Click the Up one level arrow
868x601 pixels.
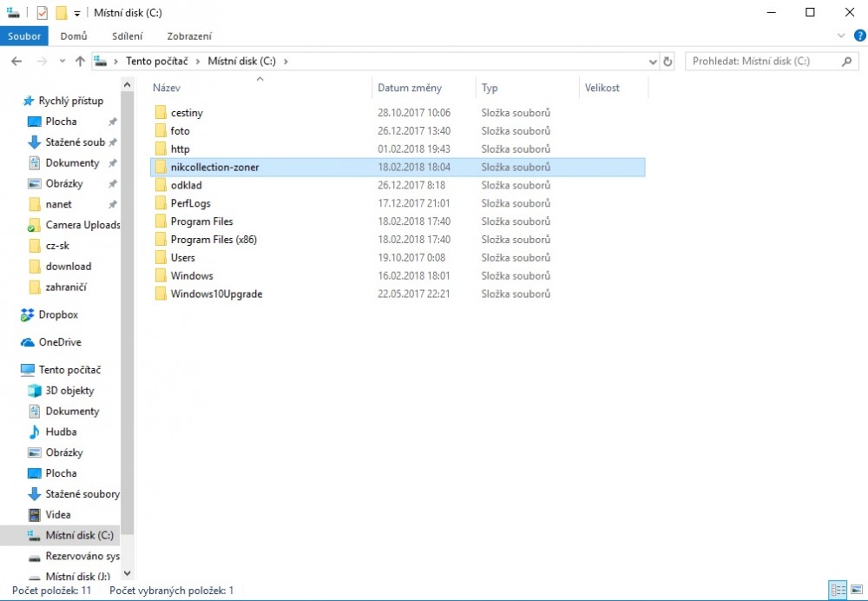pos(80,62)
